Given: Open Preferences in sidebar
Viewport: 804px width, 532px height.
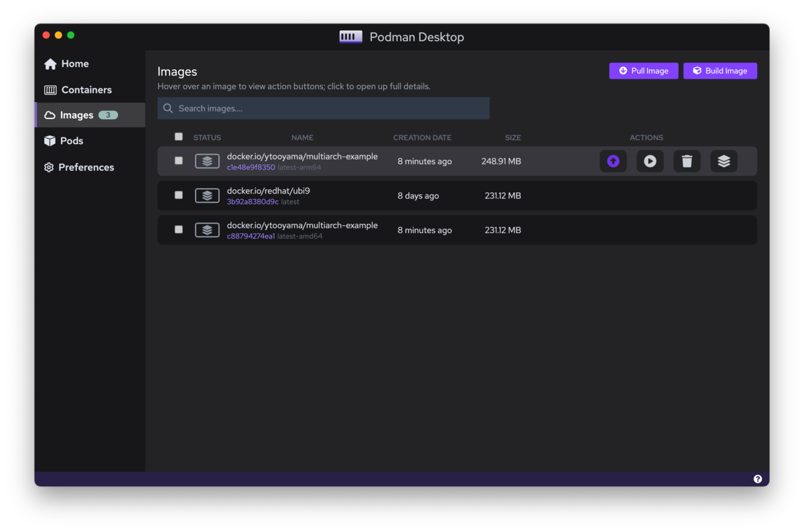Looking at the screenshot, I should [x=90, y=168].
